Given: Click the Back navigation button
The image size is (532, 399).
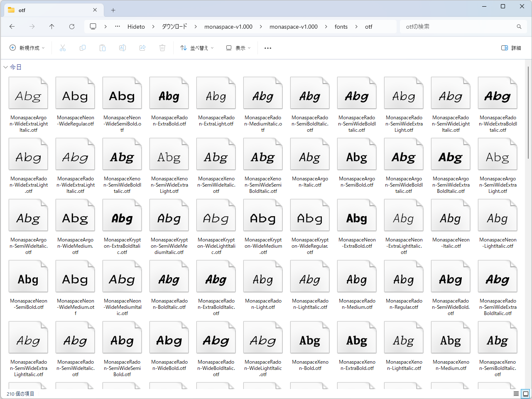Looking at the screenshot, I should point(12,26).
